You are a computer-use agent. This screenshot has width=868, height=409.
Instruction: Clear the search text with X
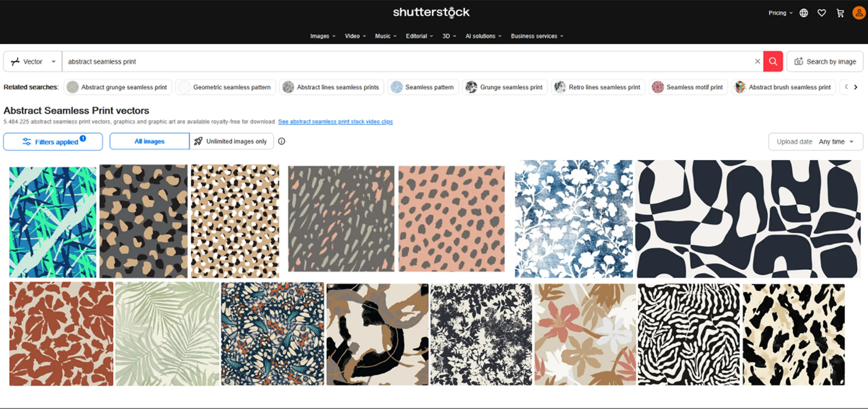[757, 61]
